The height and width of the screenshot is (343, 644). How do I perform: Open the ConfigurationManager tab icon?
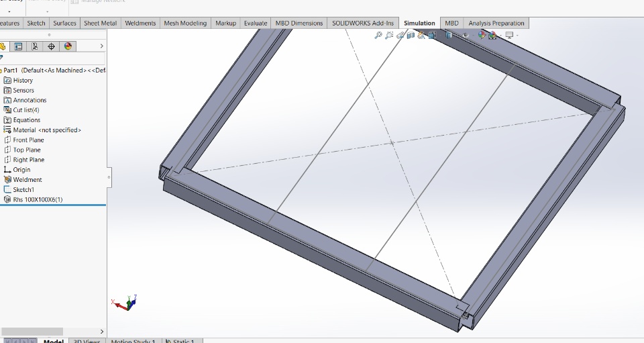[34, 46]
